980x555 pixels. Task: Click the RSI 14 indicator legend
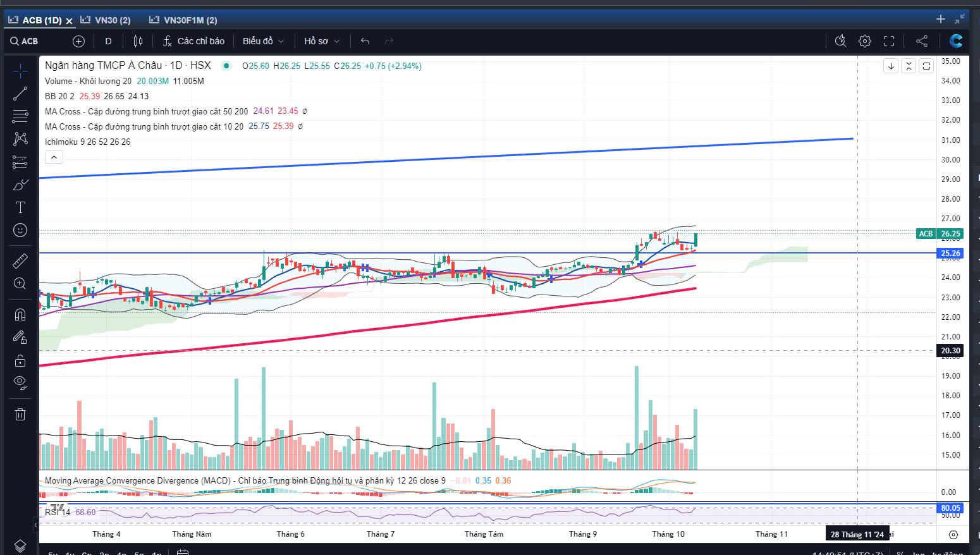(x=58, y=512)
